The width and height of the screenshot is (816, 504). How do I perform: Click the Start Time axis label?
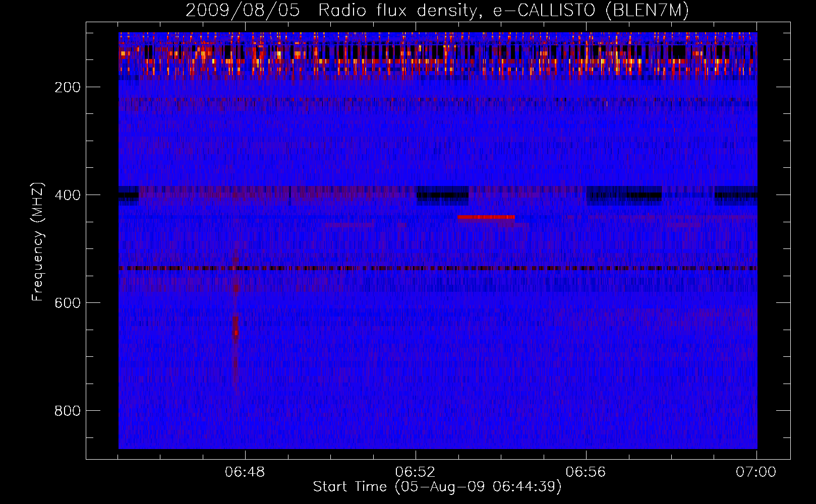click(x=437, y=487)
